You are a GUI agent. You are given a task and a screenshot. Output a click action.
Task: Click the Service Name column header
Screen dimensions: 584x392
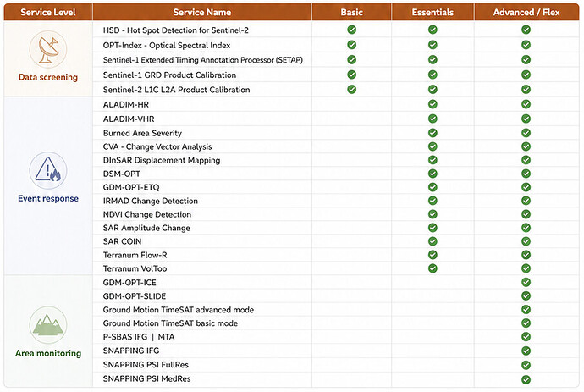coord(202,13)
